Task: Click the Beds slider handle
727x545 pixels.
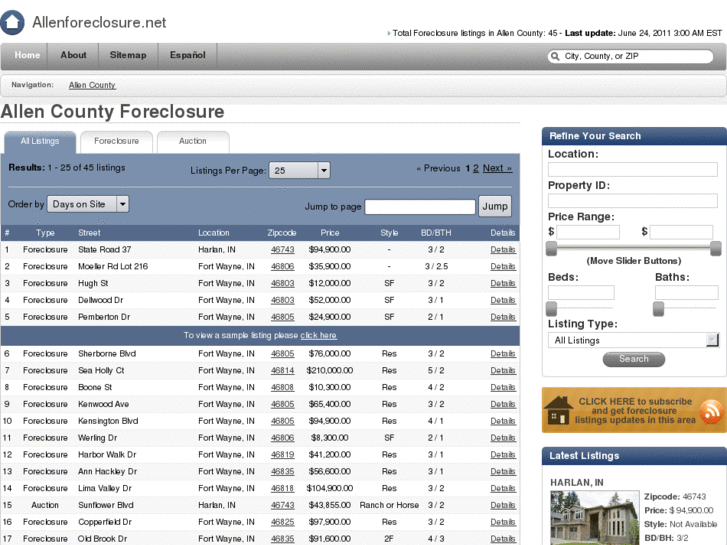Action: tap(551, 309)
